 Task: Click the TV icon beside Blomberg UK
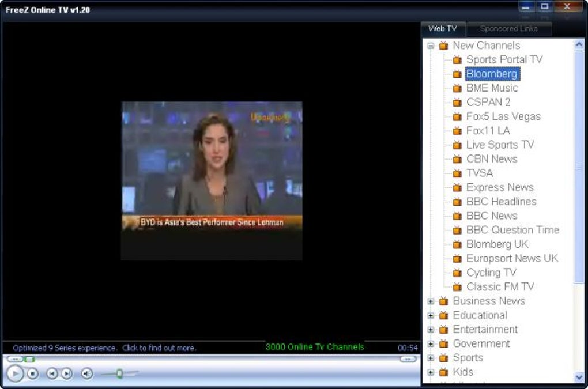pos(457,245)
